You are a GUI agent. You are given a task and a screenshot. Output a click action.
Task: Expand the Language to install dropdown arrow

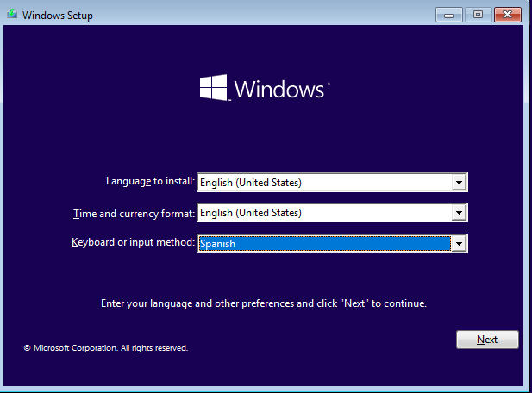(x=459, y=183)
